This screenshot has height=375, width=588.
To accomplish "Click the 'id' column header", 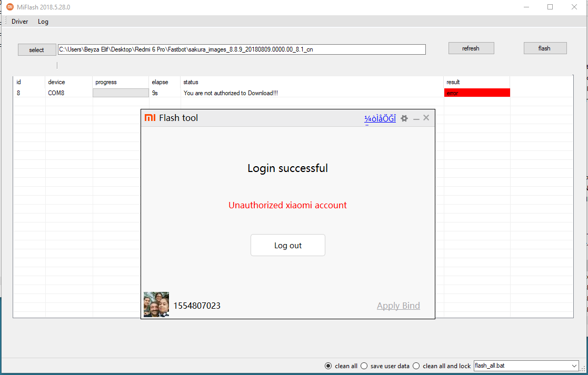I will click(x=19, y=82).
